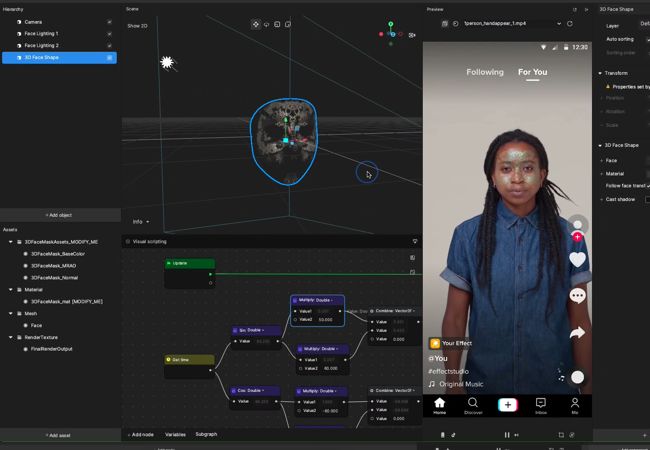Click the icon at Visual scripting header right

coord(415,241)
